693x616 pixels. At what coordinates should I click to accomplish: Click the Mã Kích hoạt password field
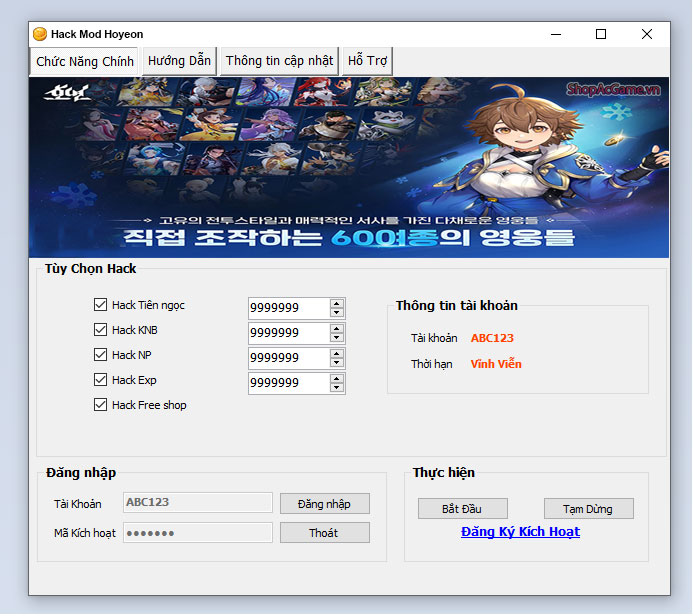198,533
